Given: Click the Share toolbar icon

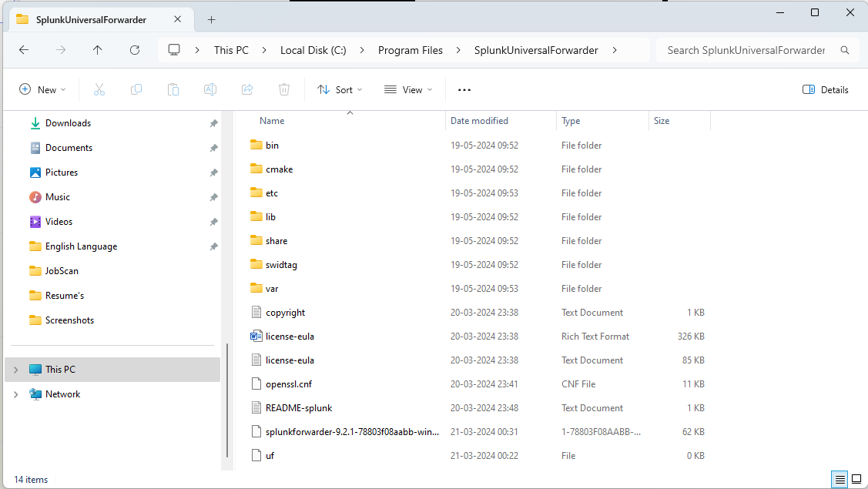Looking at the screenshot, I should tap(247, 90).
